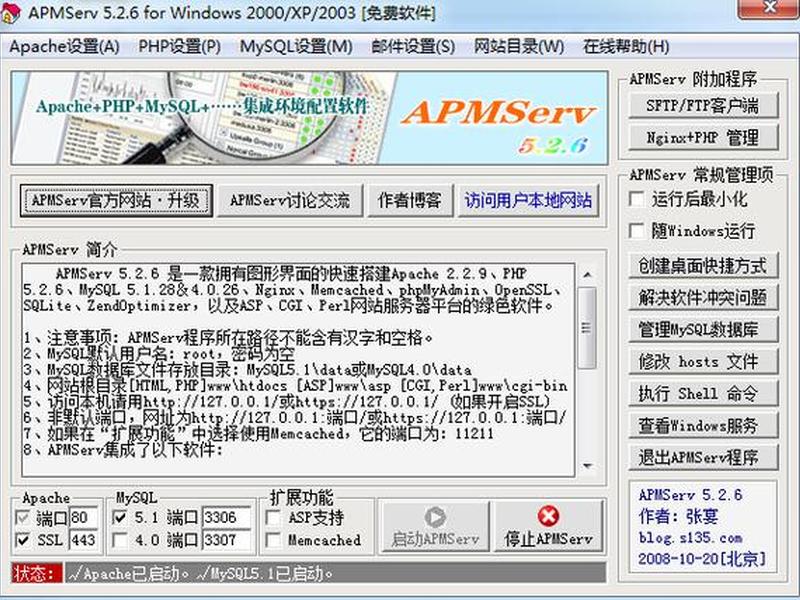800x600 pixels.
Task: Click 退出APMServ程序 button
Action: pos(703,458)
